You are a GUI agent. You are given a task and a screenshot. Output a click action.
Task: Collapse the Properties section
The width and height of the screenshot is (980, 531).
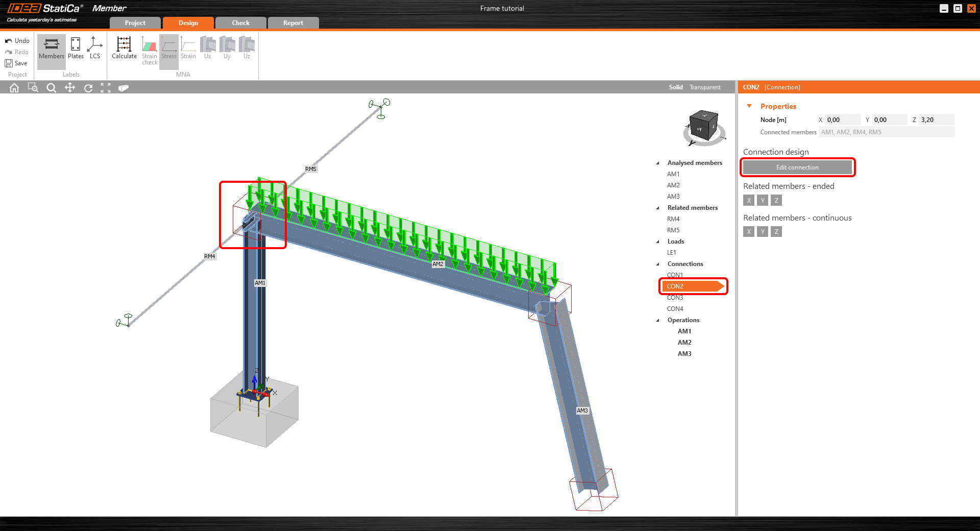click(749, 106)
